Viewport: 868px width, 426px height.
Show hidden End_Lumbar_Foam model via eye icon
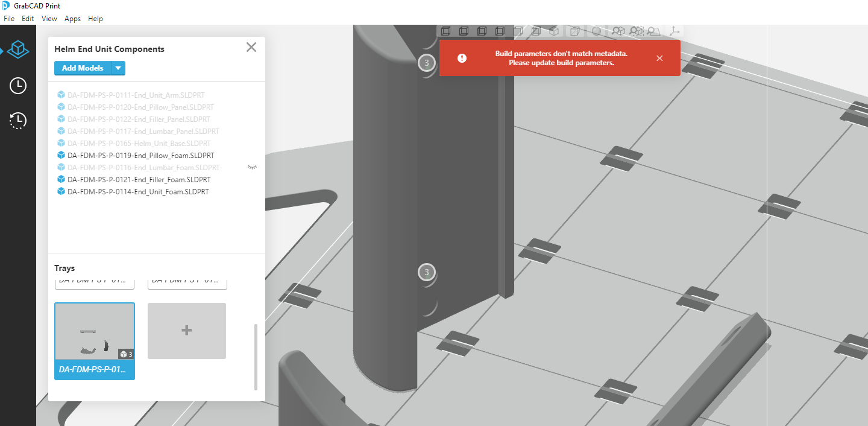253,167
